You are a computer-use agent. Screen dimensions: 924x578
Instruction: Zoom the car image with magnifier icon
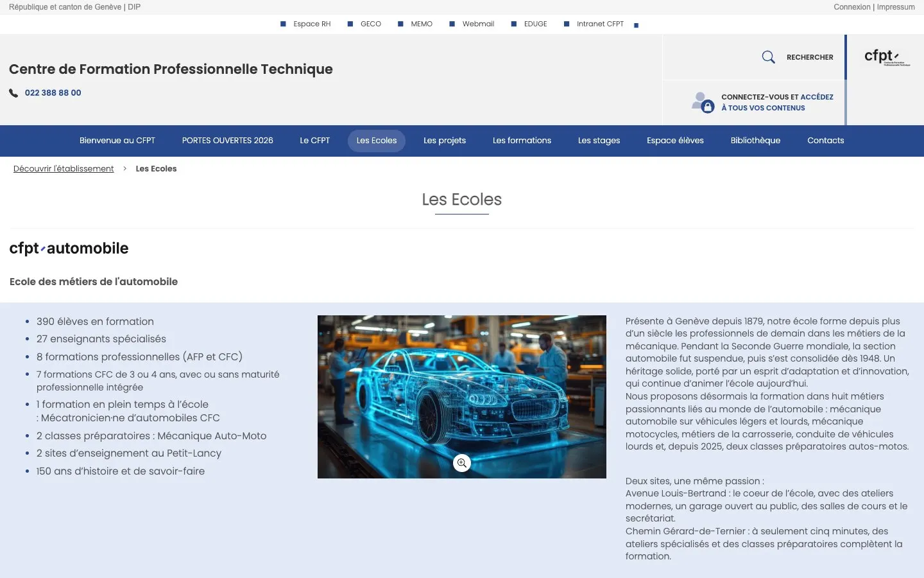(x=462, y=463)
